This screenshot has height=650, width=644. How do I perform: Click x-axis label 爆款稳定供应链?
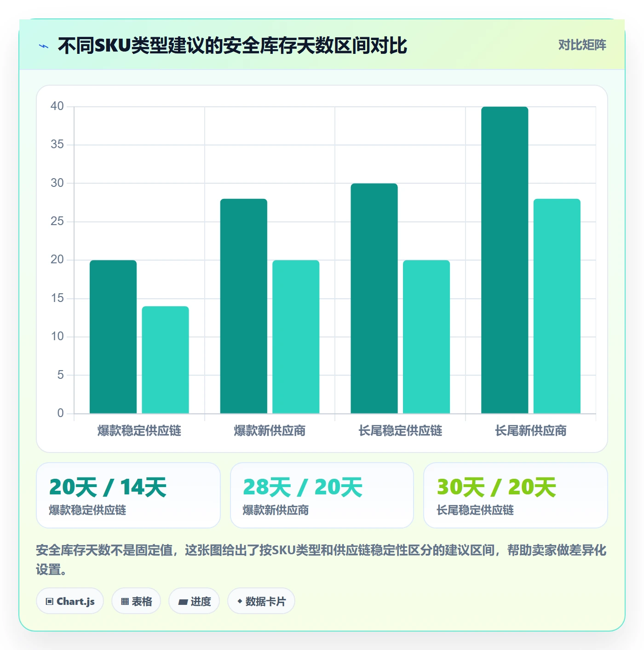point(139,431)
